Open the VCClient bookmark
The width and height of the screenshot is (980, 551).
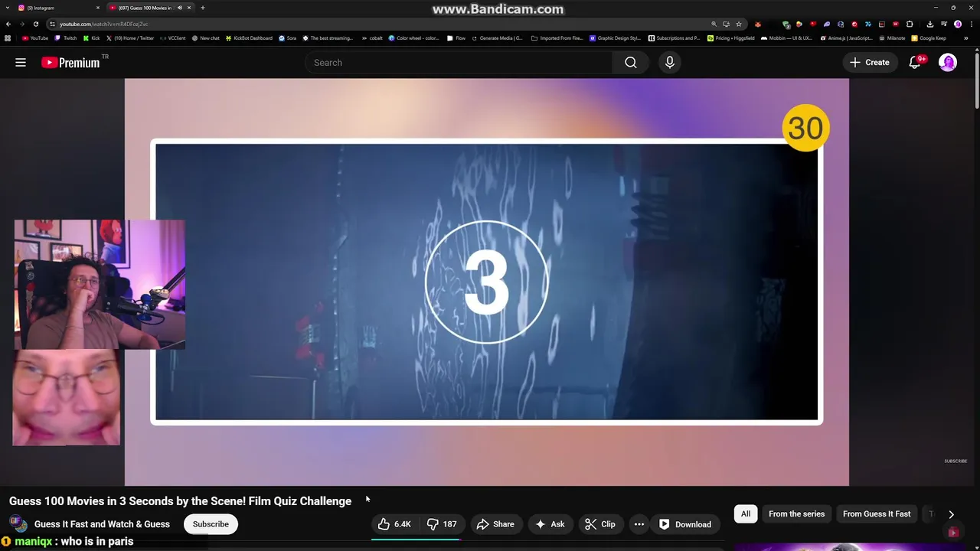(x=173, y=37)
